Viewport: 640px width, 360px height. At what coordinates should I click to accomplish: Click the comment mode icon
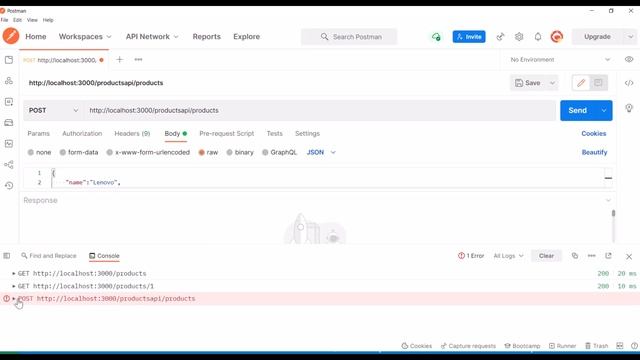[x=598, y=83]
